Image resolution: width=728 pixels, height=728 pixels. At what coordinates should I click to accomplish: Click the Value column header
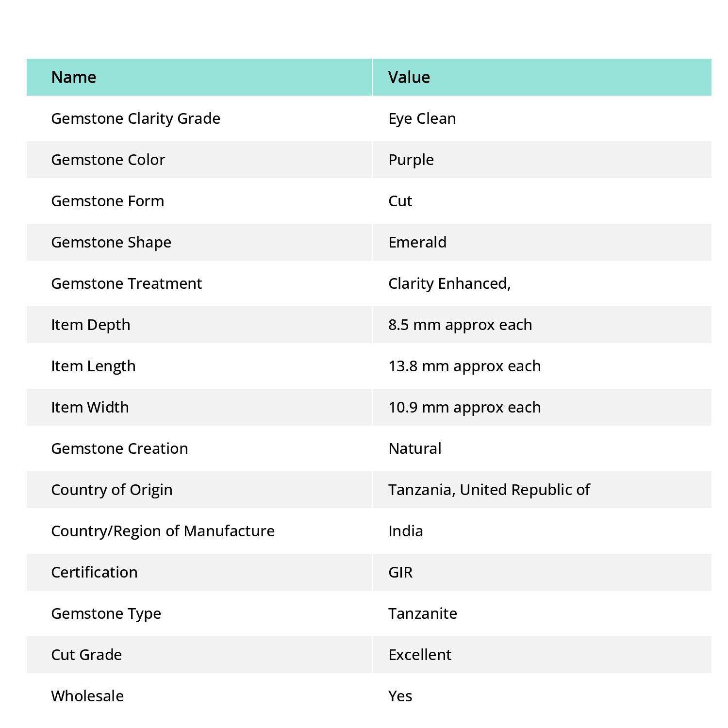pos(409,77)
